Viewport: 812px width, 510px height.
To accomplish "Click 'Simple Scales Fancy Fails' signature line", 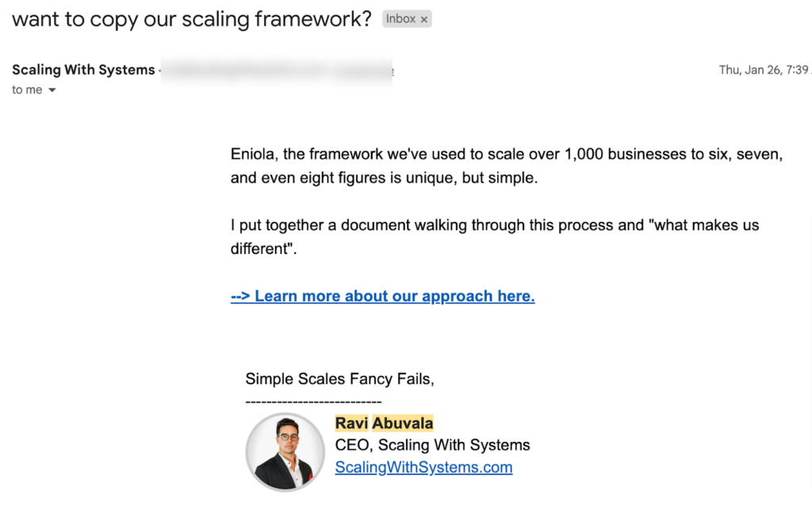I will (x=339, y=378).
